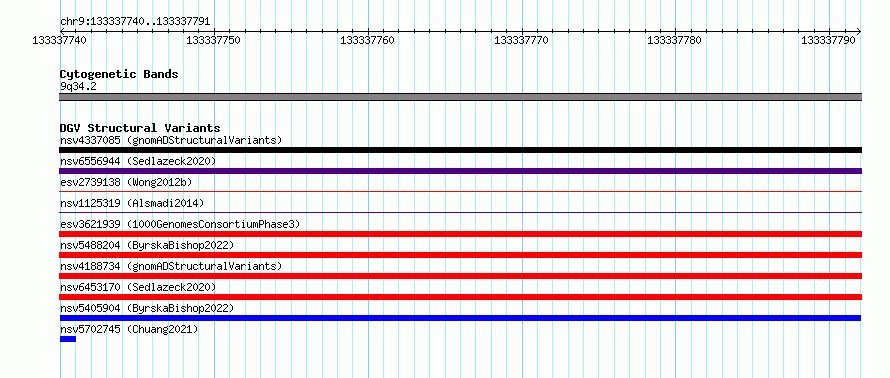Open esv2739138 (Wong2012b) label
Screen dimensions: 890x378
tap(126, 182)
